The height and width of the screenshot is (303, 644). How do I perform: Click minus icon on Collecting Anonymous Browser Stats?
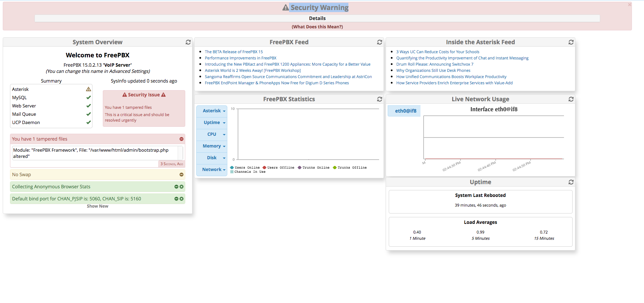point(176,187)
